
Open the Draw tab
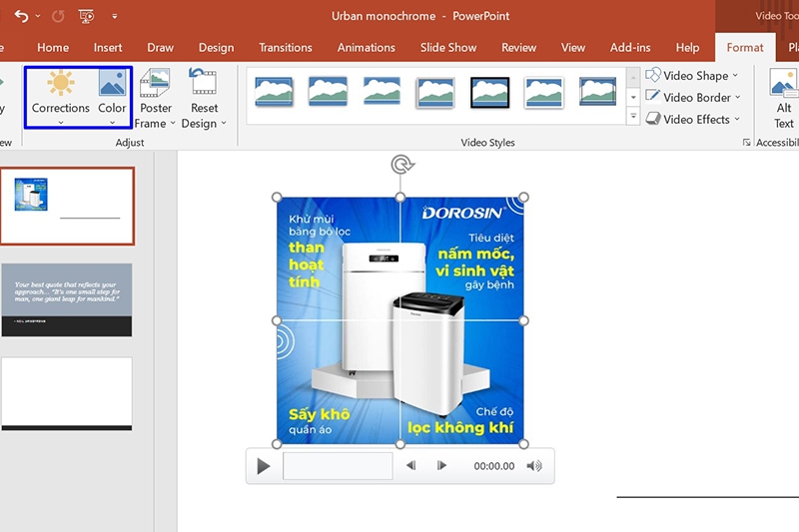(160, 47)
